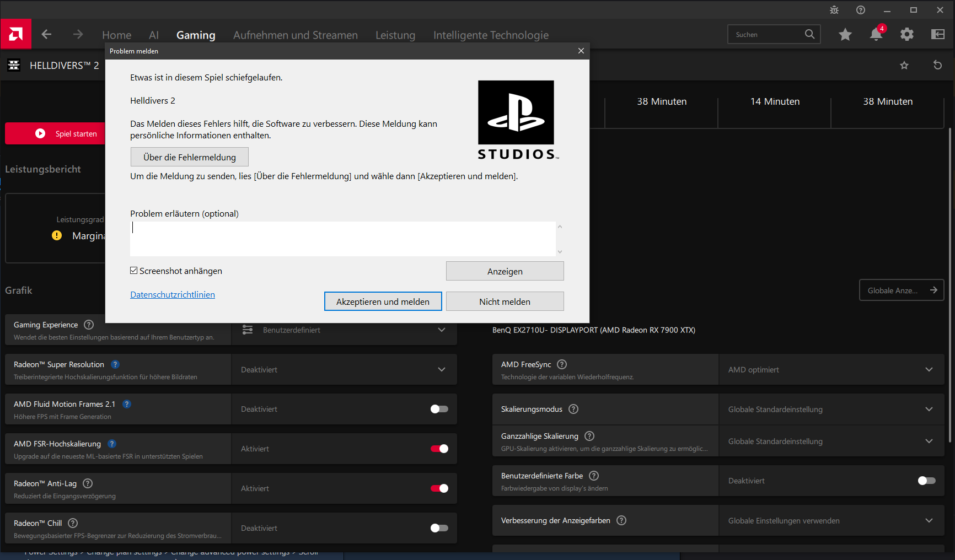Screen dimensions: 955x560
Task: Open settings gear icon
Action: tap(907, 35)
